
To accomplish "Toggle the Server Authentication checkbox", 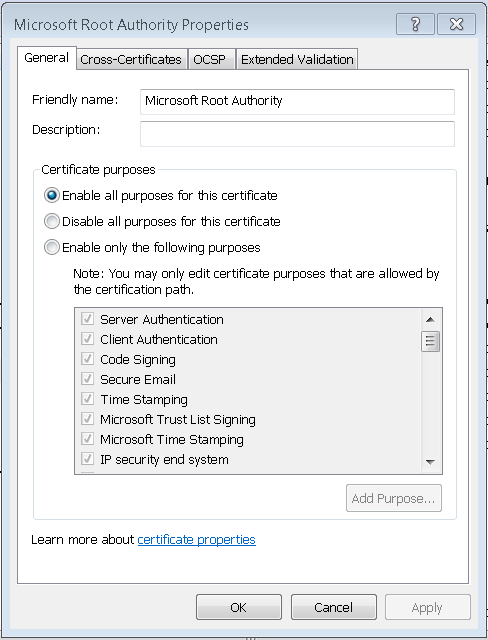I will (x=87, y=319).
